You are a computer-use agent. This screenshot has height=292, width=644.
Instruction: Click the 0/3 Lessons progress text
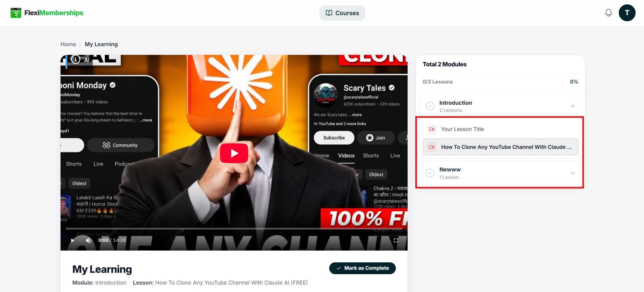(x=438, y=82)
